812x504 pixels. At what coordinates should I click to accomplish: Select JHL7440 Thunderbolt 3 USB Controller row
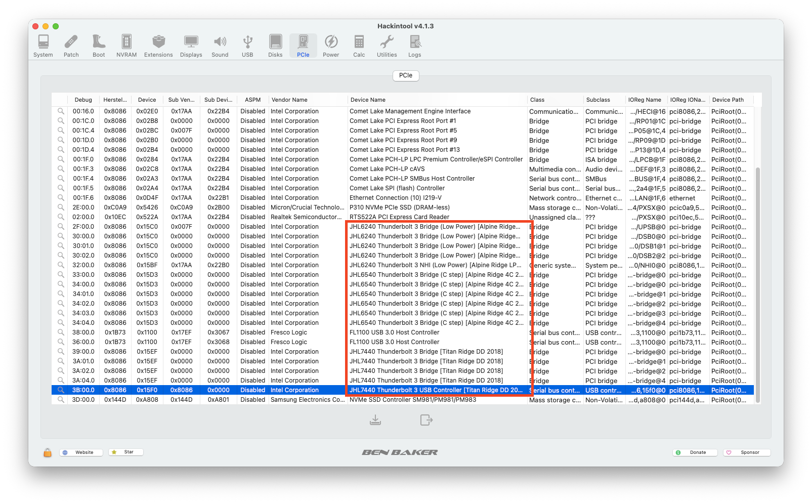(x=403, y=390)
